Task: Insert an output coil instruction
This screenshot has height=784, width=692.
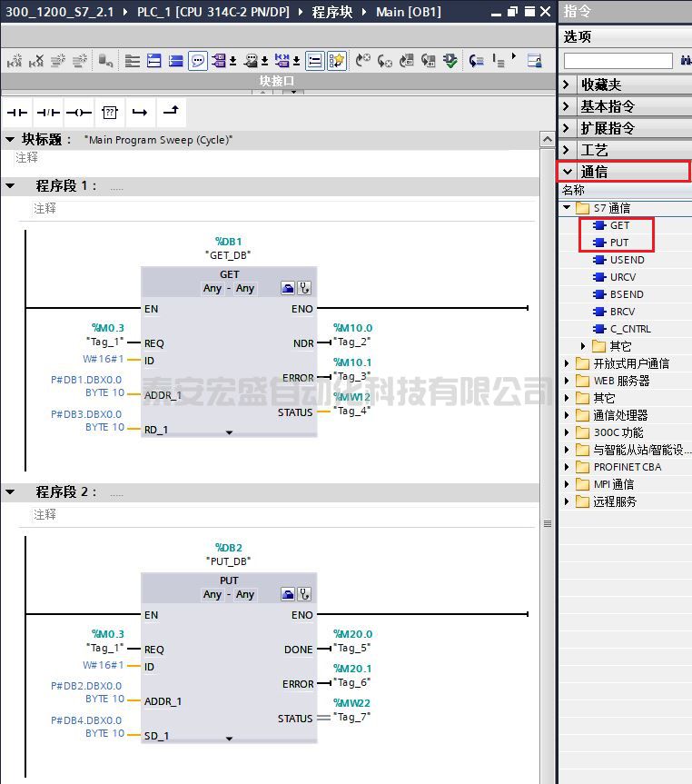Action: 79,113
